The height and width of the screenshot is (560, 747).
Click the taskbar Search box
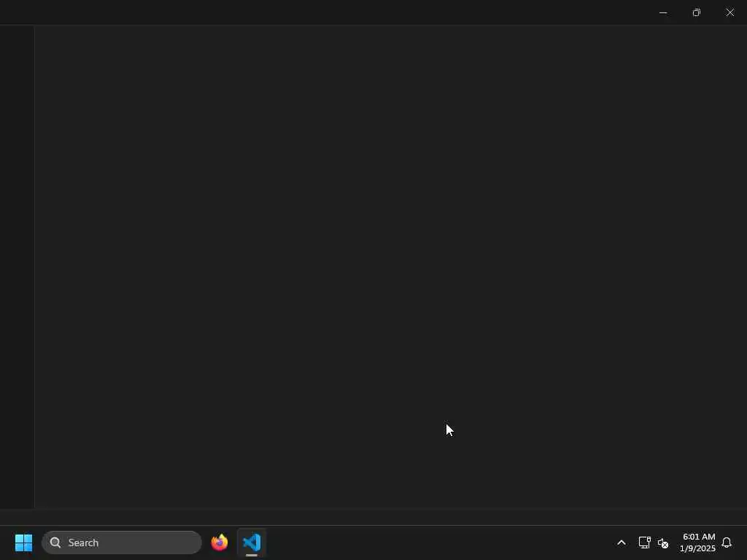click(x=122, y=542)
